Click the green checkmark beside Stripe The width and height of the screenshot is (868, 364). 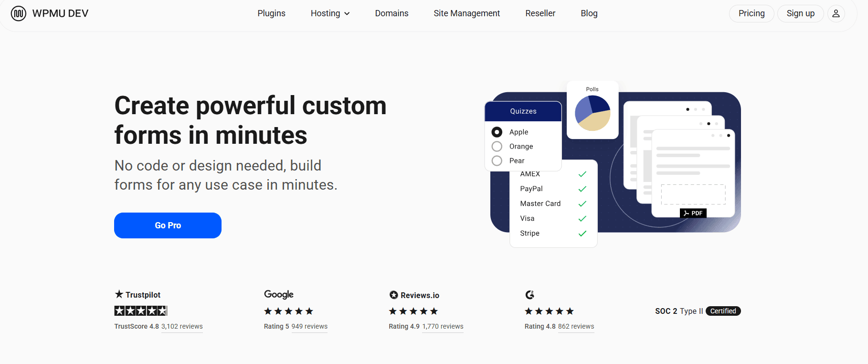point(582,234)
